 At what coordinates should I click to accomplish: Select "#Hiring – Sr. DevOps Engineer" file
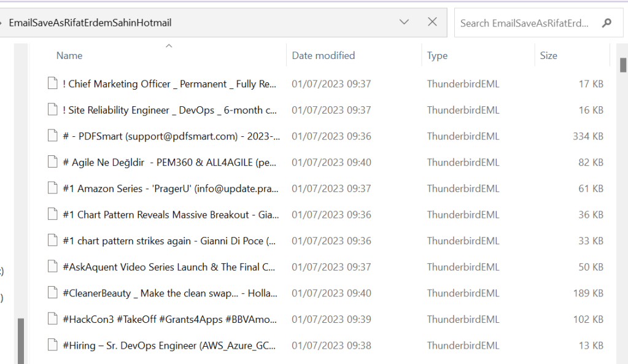tap(169, 346)
